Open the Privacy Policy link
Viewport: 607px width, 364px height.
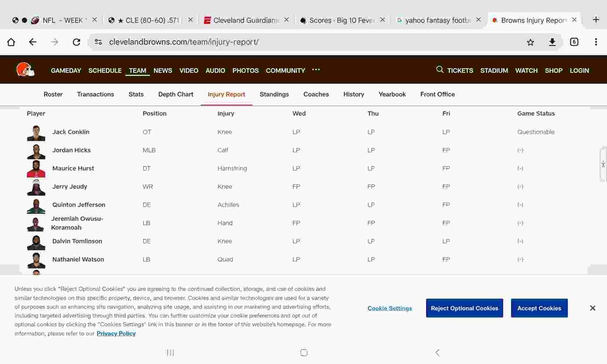point(116,334)
